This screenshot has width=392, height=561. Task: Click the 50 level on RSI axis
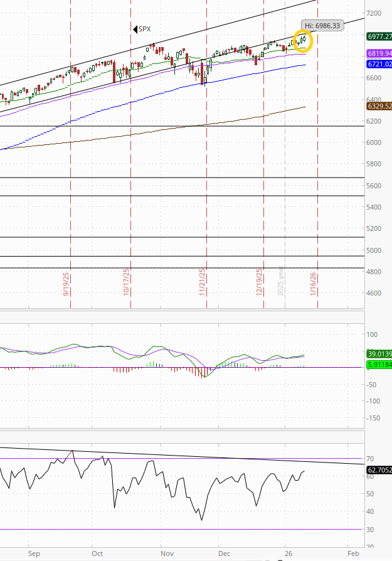pyautogui.click(x=370, y=494)
